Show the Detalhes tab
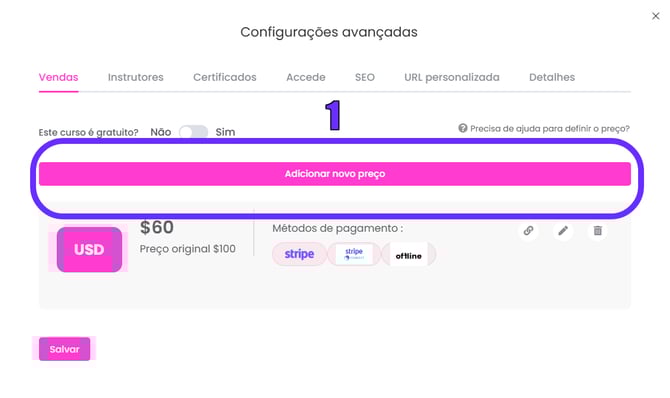 click(552, 77)
